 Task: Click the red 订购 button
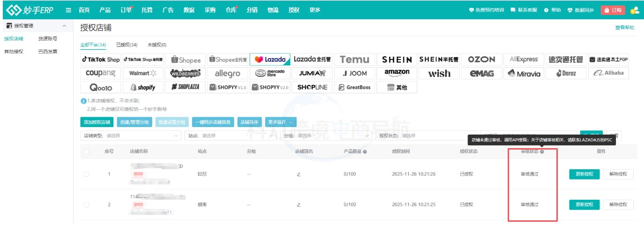point(613,10)
